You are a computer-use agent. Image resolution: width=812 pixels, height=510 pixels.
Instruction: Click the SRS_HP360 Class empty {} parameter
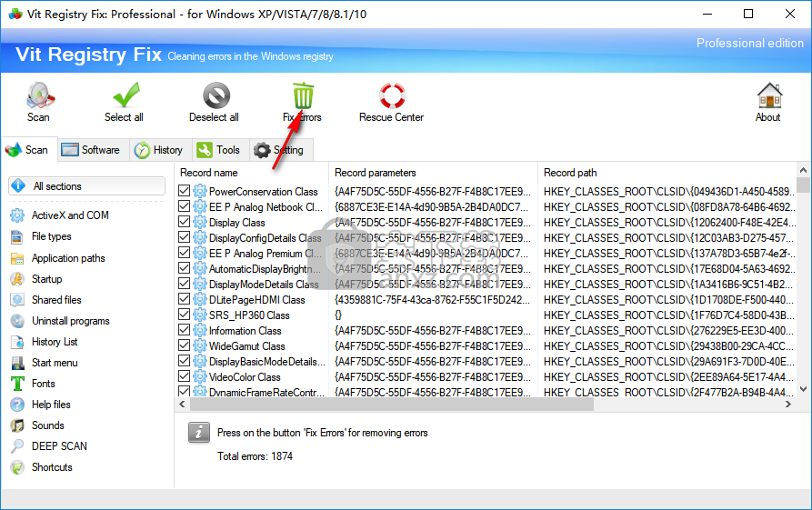pos(338,315)
